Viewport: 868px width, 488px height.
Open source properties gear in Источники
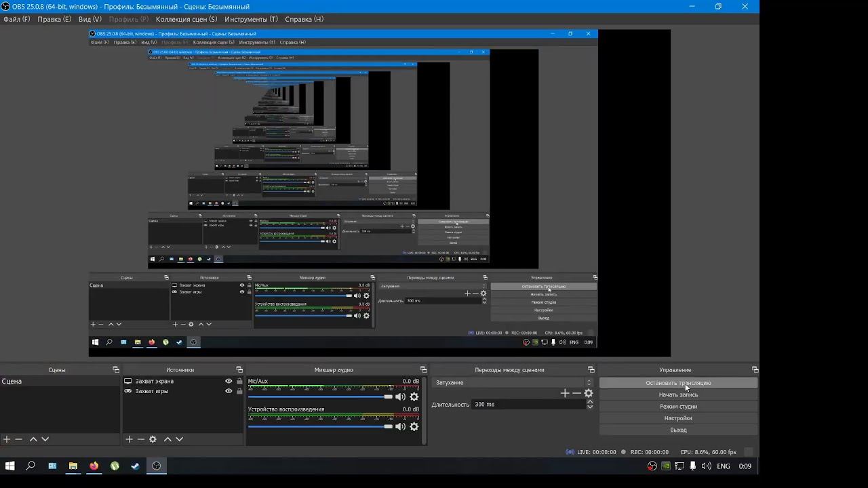click(153, 439)
